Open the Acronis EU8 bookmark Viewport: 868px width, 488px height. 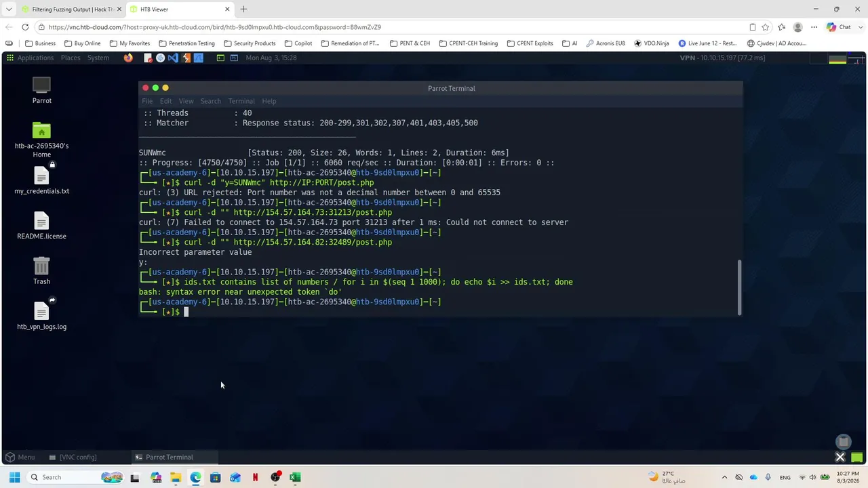pos(605,43)
